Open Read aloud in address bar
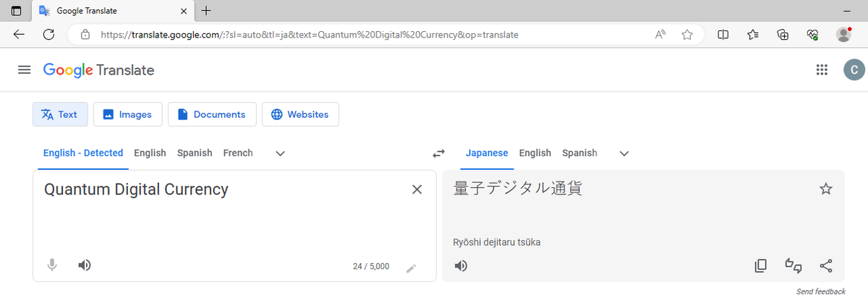 660,34
